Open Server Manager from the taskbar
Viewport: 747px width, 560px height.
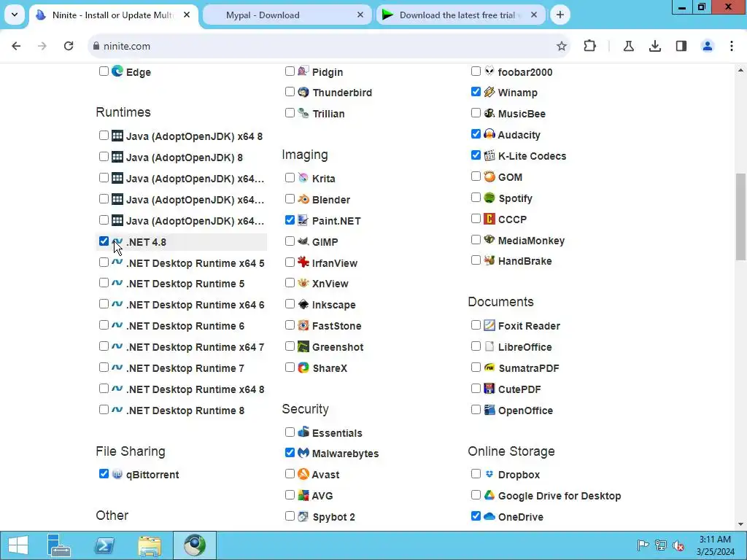(x=59, y=545)
